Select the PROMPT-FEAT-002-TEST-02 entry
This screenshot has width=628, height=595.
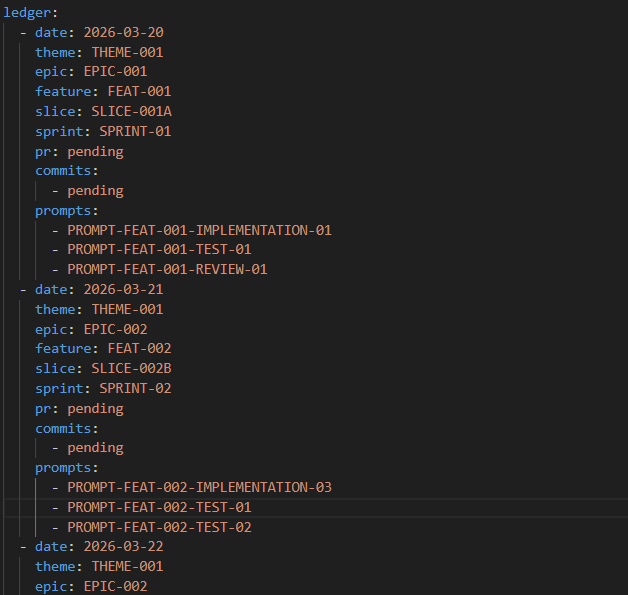(159, 527)
